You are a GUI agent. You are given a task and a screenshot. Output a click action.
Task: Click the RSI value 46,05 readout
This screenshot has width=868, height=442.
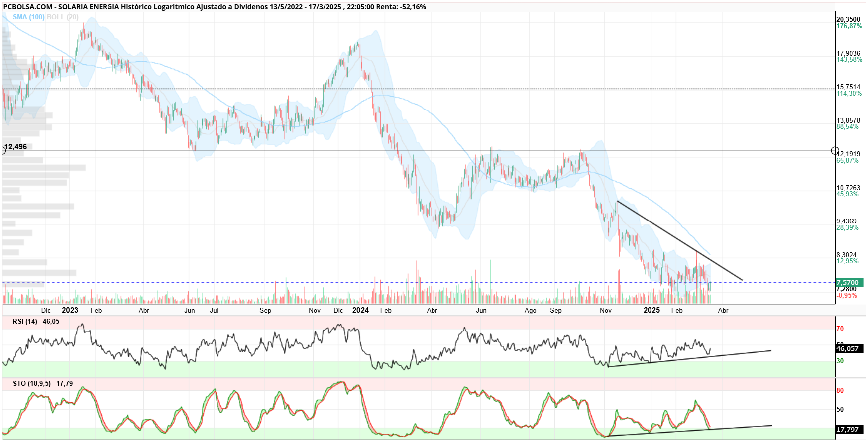[51, 321]
